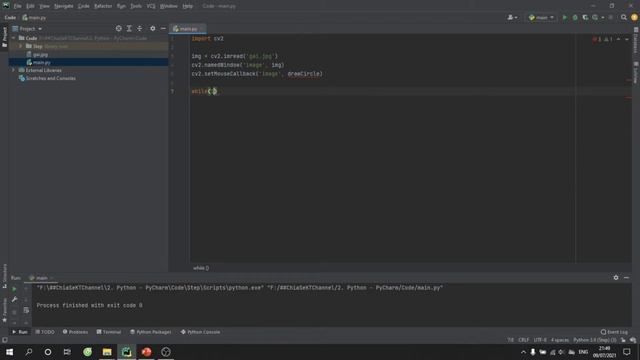Run with coverage icon in toolbar

(x=585, y=18)
